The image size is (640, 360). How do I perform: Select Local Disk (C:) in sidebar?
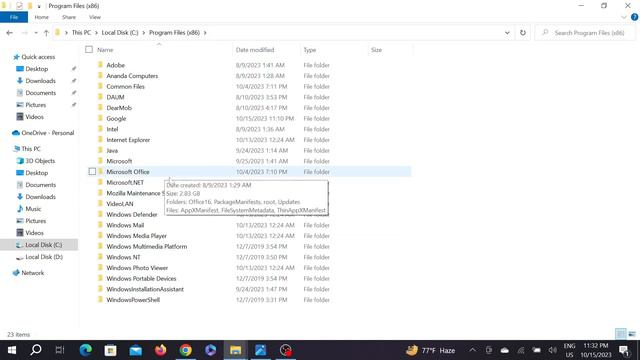(x=43, y=245)
